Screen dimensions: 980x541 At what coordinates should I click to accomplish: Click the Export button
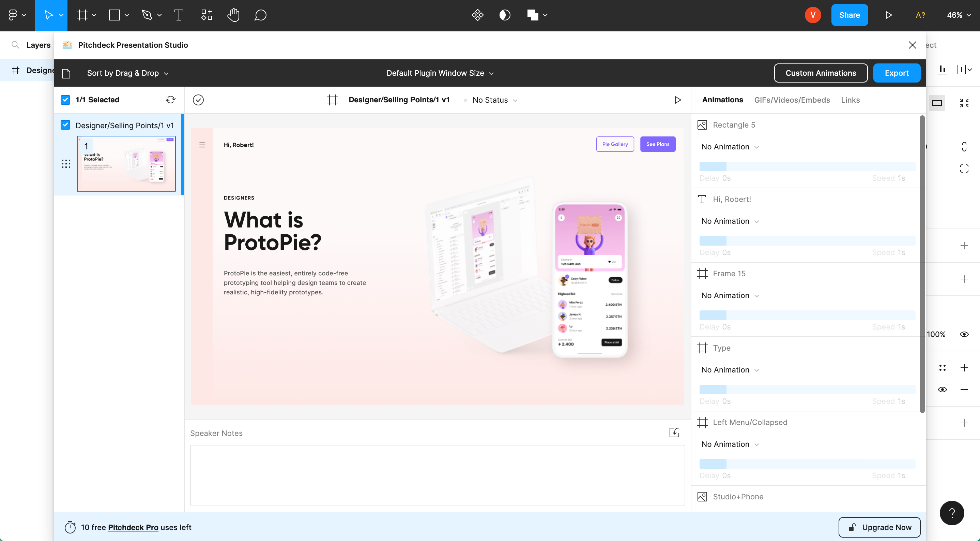[x=897, y=73]
